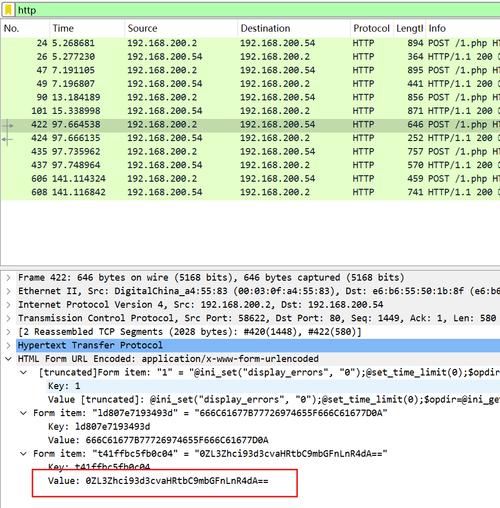Select packet 49 at time 7.196807

(250, 84)
